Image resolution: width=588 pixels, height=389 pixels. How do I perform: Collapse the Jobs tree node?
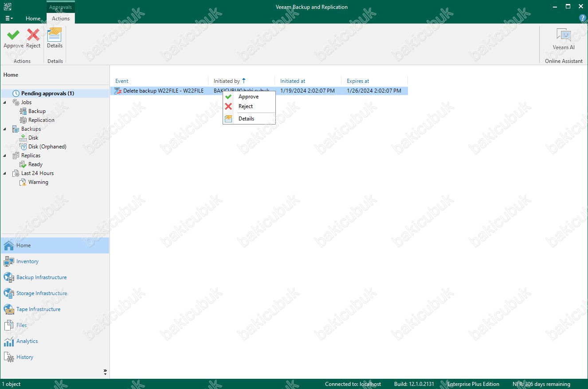tap(5, 102)
